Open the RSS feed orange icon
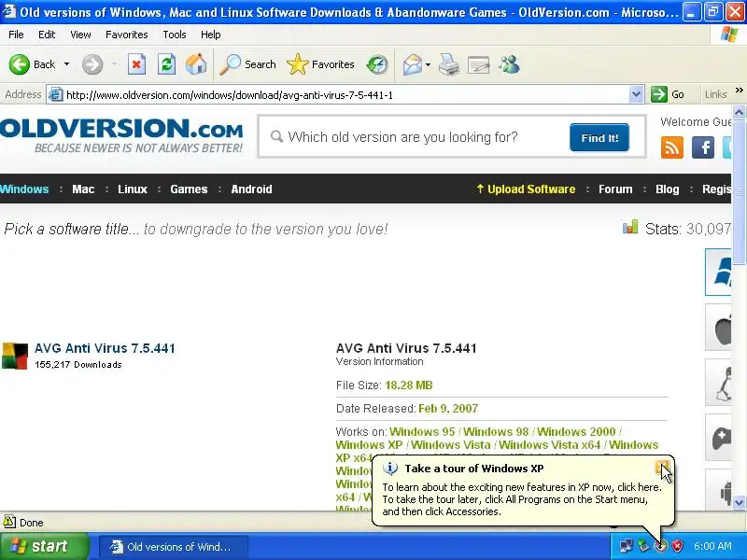 [671, 147]
